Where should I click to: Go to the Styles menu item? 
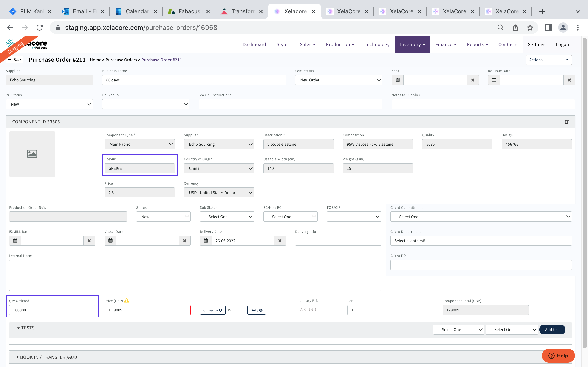click(x=283, y=44)
